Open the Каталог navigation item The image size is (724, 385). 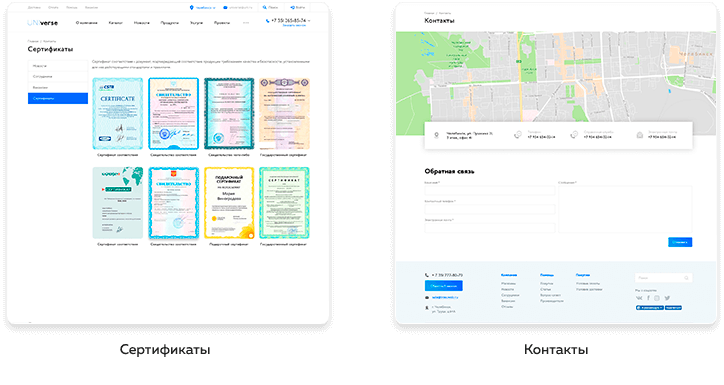(x=115, y=23)
